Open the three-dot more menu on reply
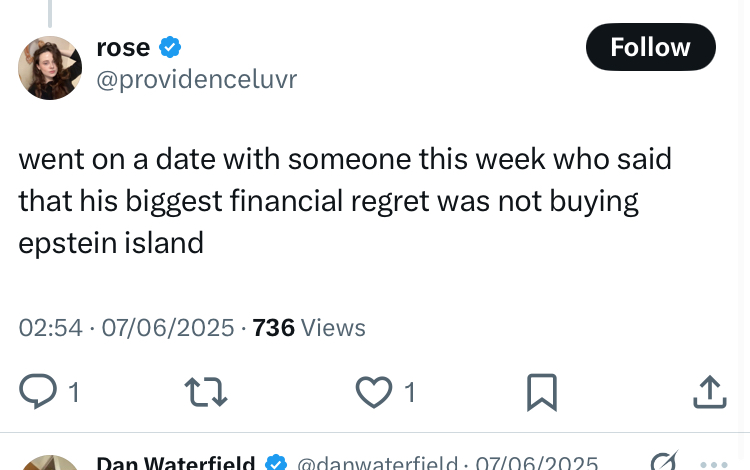This screenshot has width=750, height=470. (x=714, y=464)
